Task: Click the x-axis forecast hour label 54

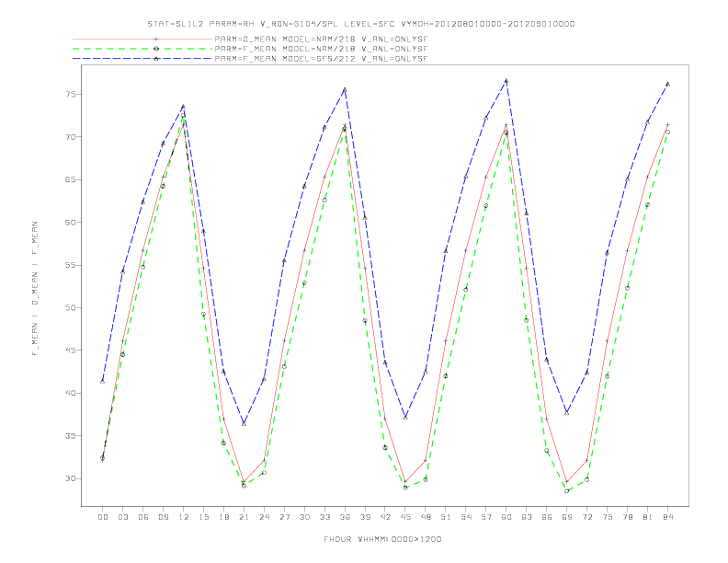Action: (466, 517)
